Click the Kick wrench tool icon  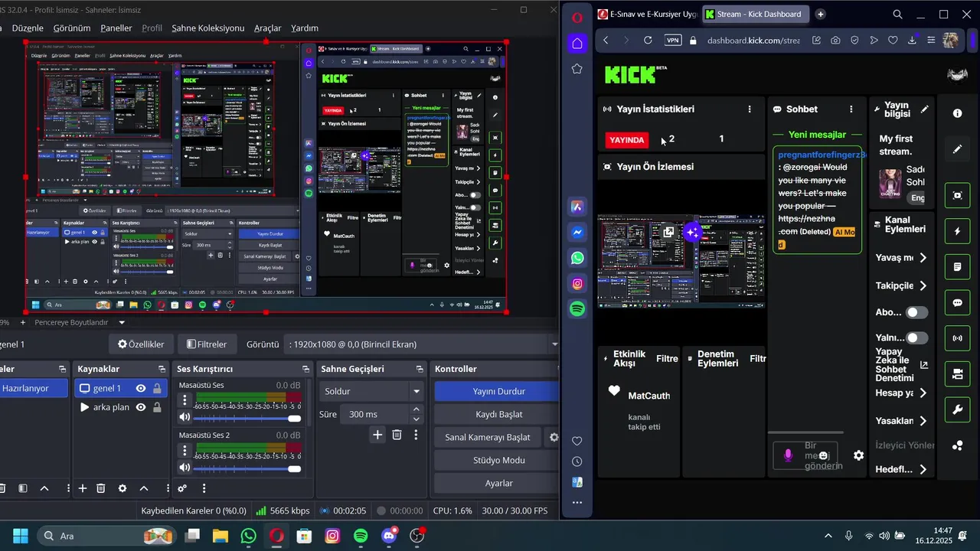click(x=957, y=409)
